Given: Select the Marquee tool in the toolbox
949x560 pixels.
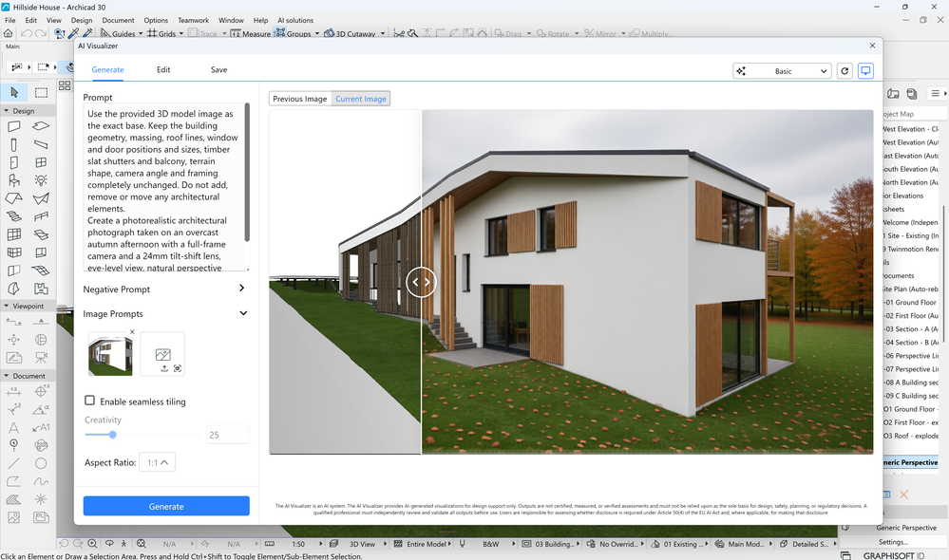Looking at the screenshot, I should click(x=41, y=92).
